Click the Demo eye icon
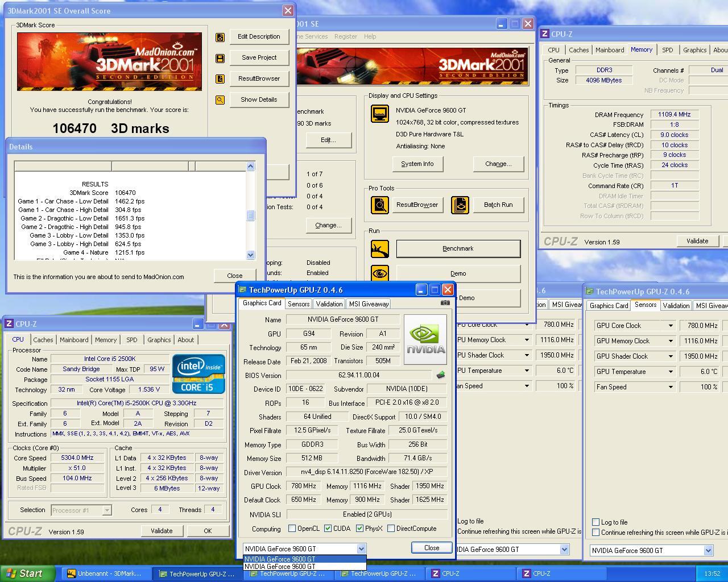 [380, 273]
